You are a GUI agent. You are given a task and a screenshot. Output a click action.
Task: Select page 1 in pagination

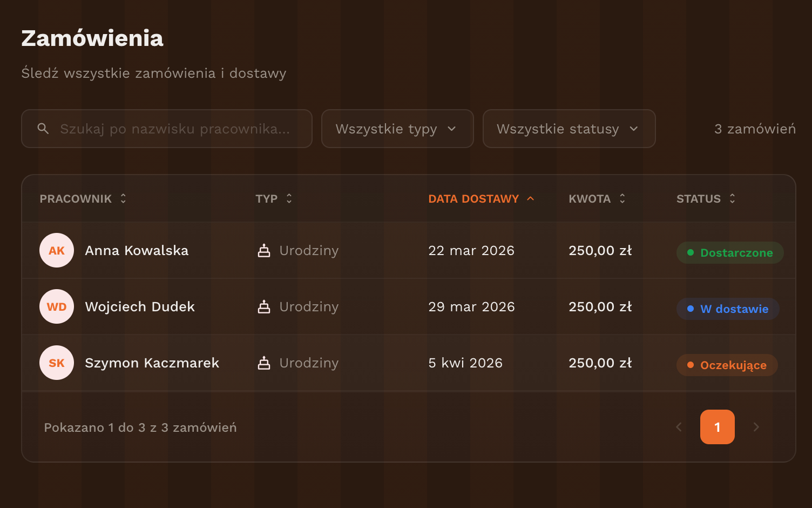click(717, 427)
